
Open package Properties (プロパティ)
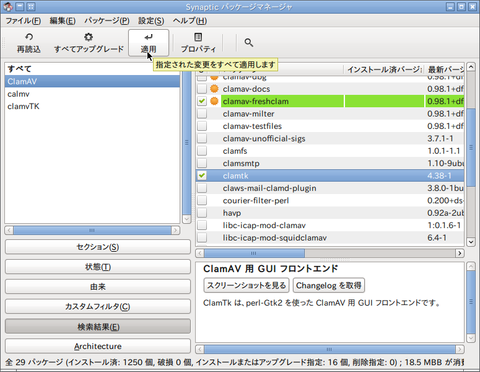tap(198, 43)
